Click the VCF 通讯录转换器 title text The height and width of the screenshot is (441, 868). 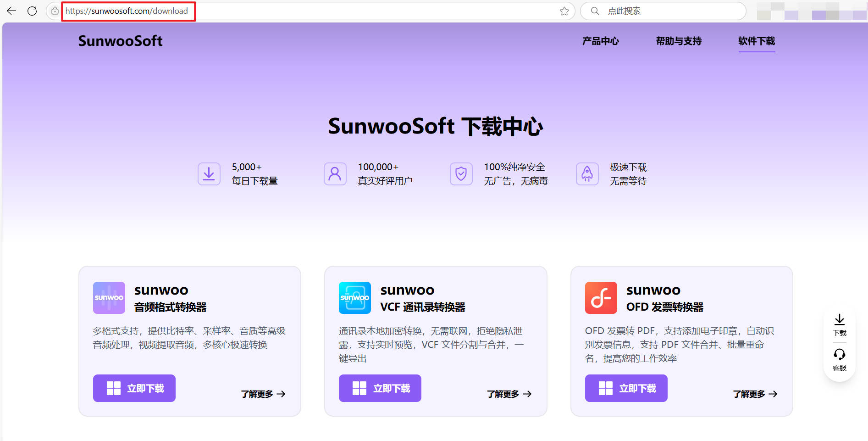coord(423,307)
